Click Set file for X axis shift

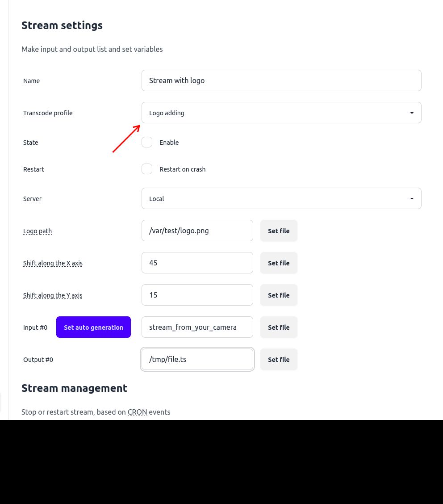pyautogui.click(x=279, y=263)
